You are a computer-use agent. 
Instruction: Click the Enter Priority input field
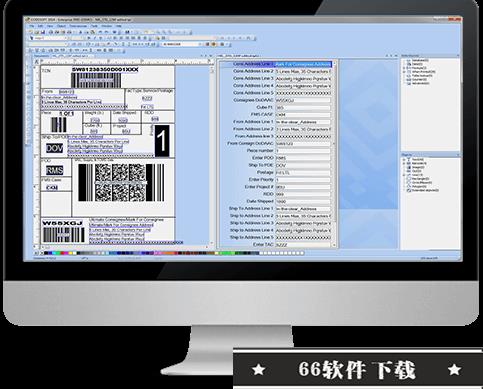[x=303, y=180]
